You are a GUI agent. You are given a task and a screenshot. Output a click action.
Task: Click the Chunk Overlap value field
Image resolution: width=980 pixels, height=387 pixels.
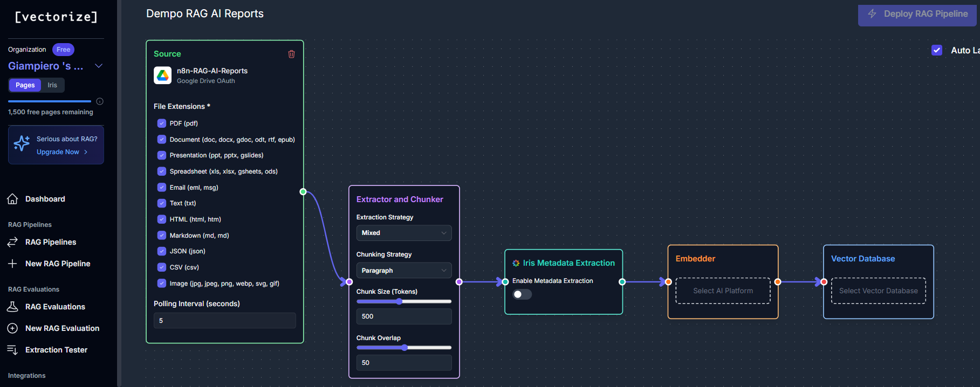[404, 363]
